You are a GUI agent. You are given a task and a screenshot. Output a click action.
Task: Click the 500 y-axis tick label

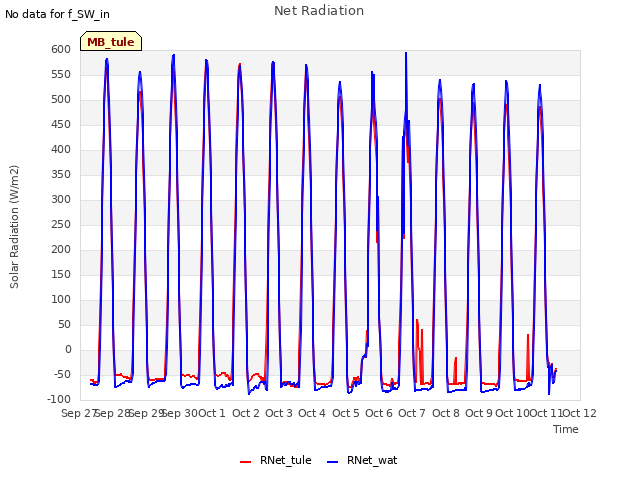[61, 100]
